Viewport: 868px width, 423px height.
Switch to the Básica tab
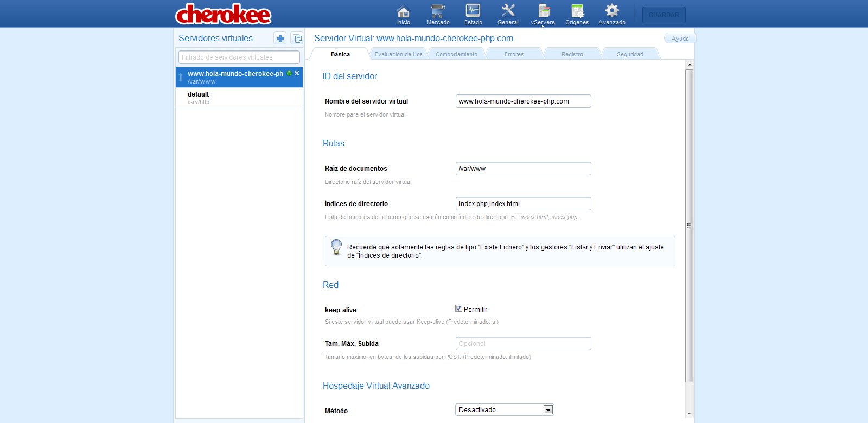pos(340,54)
